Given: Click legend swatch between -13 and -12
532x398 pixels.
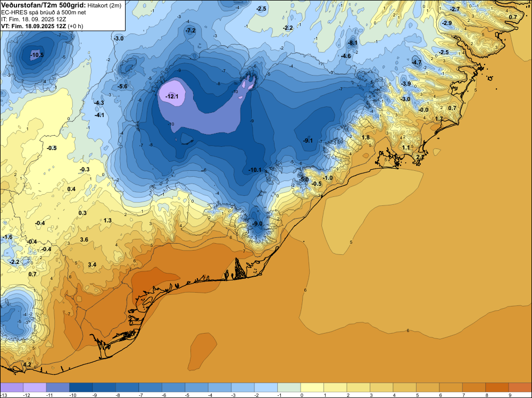Looking at the screenshot, I should [12, 387].
